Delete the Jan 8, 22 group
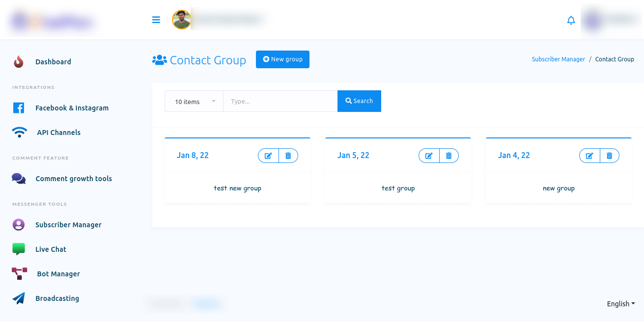Screen dimensions: 644x322 point(288,156)
